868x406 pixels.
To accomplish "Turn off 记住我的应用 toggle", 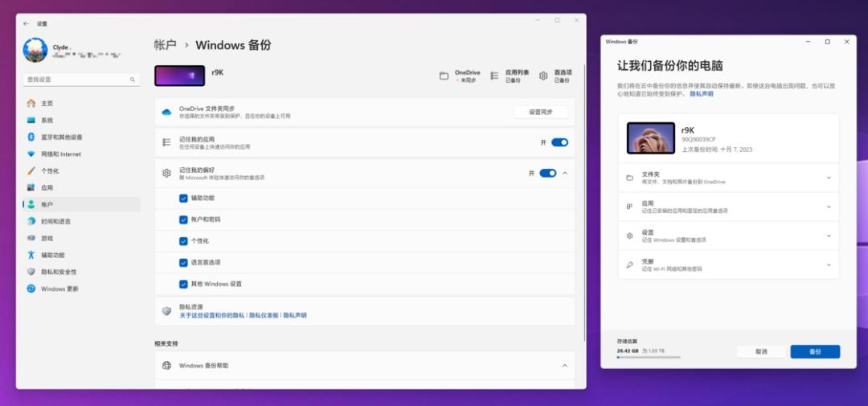I will [x=559, y=142].
